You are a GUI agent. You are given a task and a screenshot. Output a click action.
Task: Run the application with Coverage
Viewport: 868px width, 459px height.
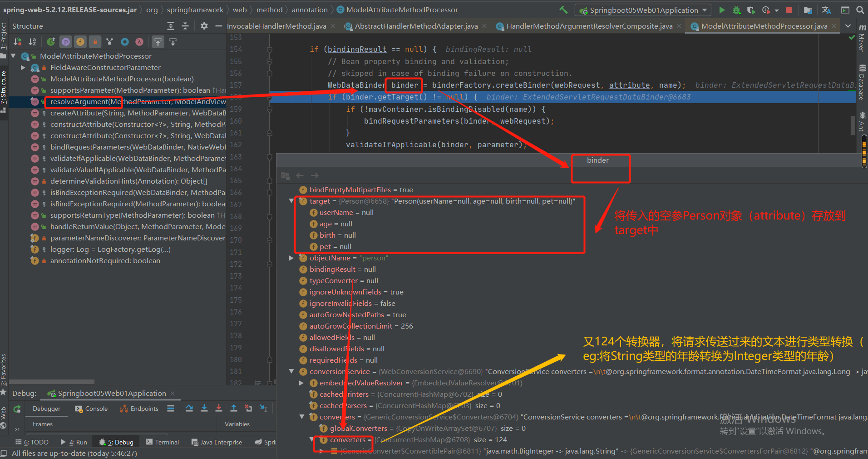point(751,10)
